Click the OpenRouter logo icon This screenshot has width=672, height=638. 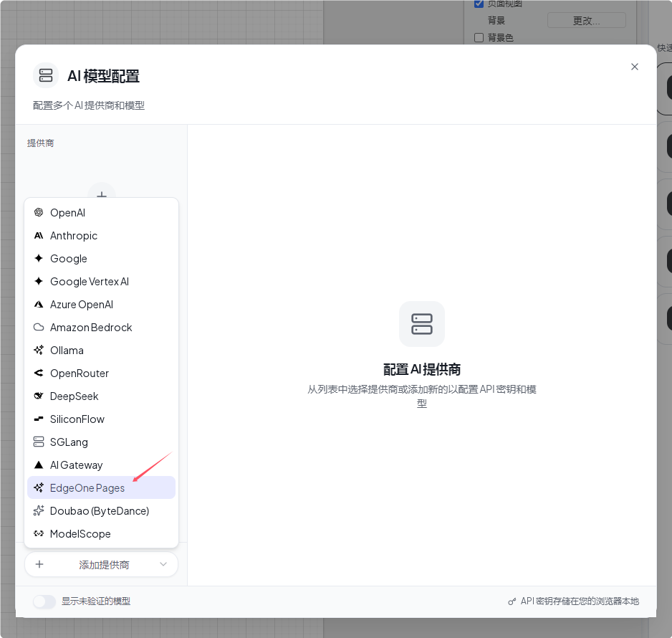tap(39, 373)
